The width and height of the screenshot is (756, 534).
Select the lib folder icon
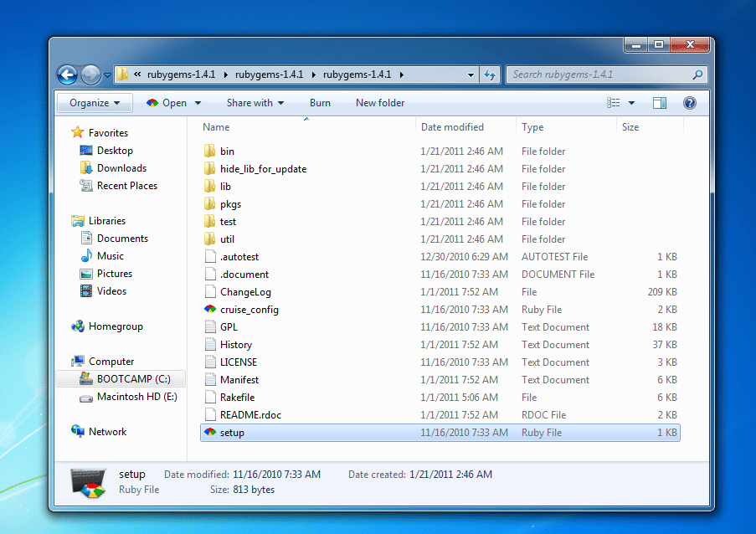click(210, 186)
